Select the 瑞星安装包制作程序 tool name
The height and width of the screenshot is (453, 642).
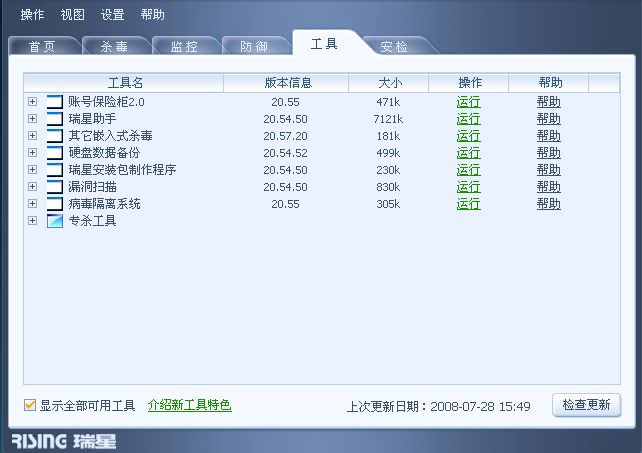(x=122, y=170)
